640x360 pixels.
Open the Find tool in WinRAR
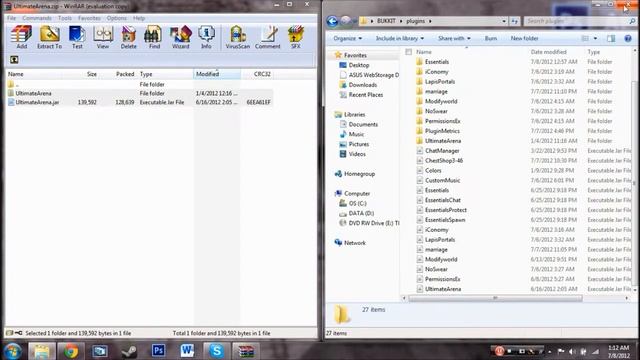[154, 38]
